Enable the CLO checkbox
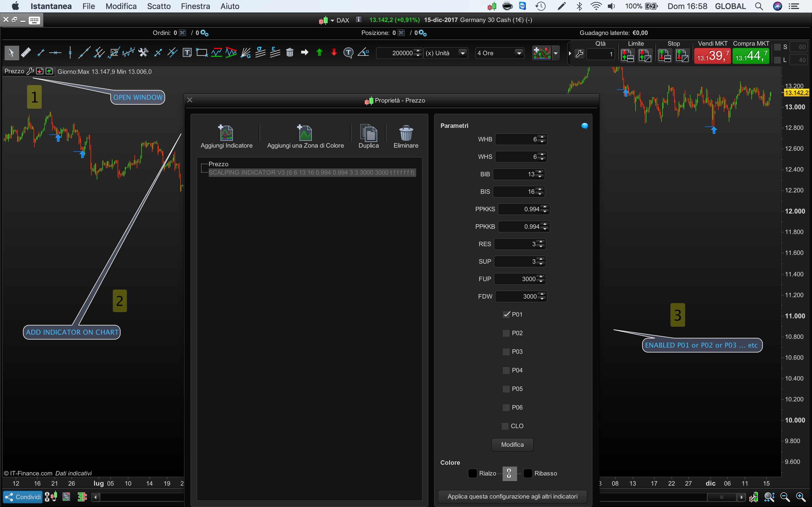Viewport: 812px width, 507px height. tap(505, 426)
